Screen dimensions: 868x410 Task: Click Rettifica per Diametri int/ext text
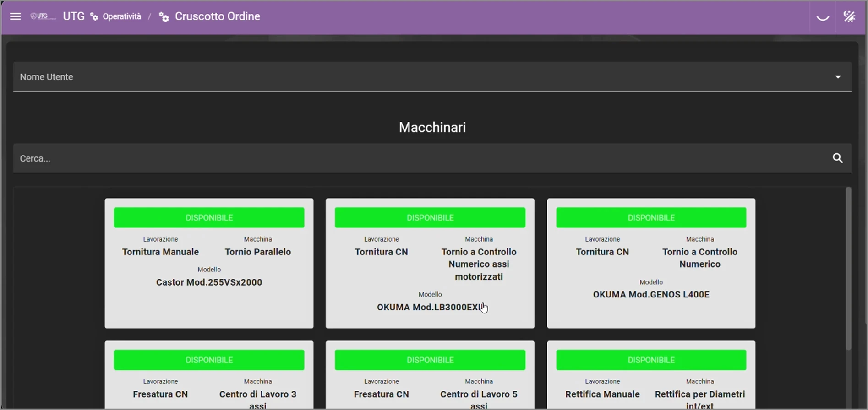point(699,399)
